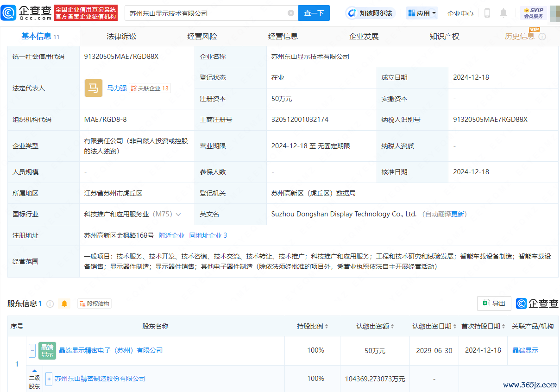Switch to the 法律诉讼 tab
Screen dimensions: 560x392
click(121, 37)
